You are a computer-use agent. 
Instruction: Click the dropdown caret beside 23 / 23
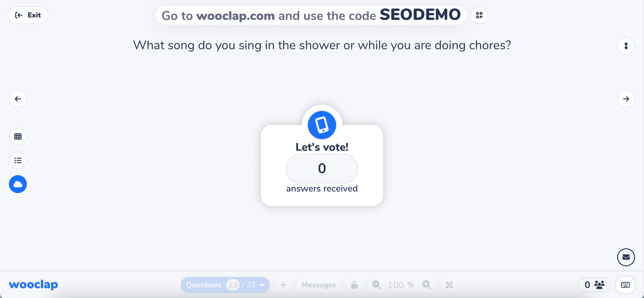click(x=262, y=285)
